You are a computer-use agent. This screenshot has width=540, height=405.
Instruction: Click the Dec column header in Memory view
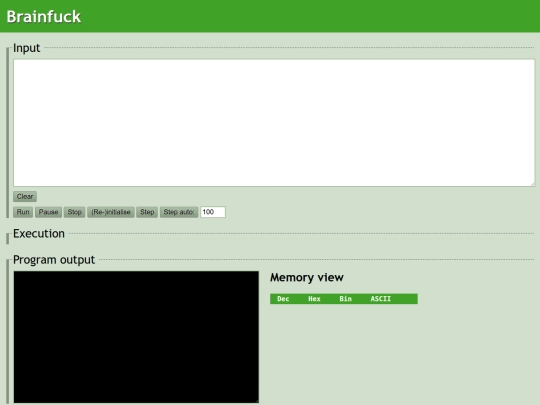[283, 299]
